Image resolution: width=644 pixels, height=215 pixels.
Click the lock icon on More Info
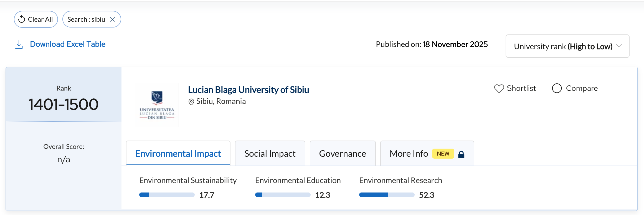(x=461, y=154)
